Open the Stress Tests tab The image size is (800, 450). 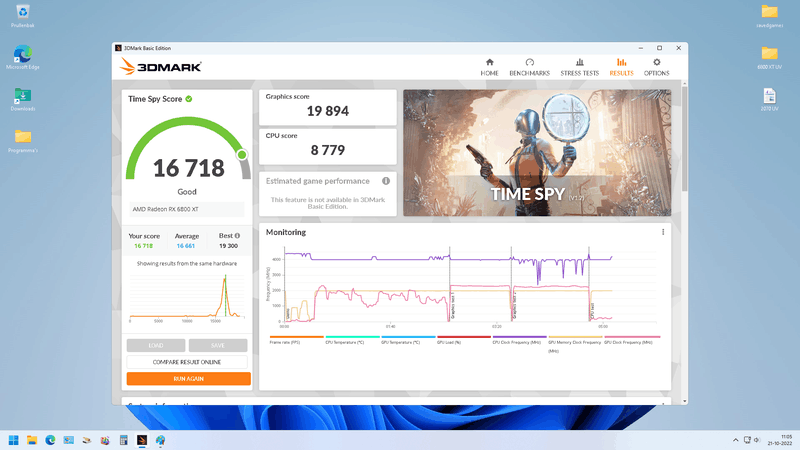(579, 67)
